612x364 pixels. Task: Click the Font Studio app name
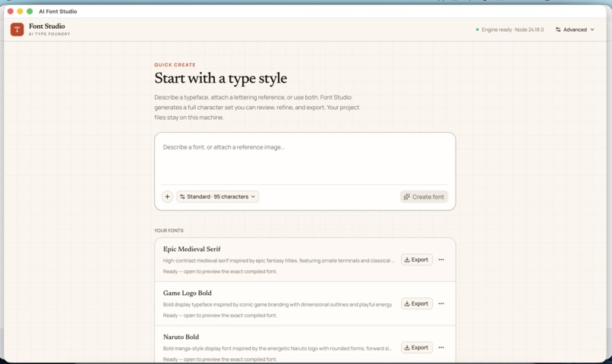[47, 26]
